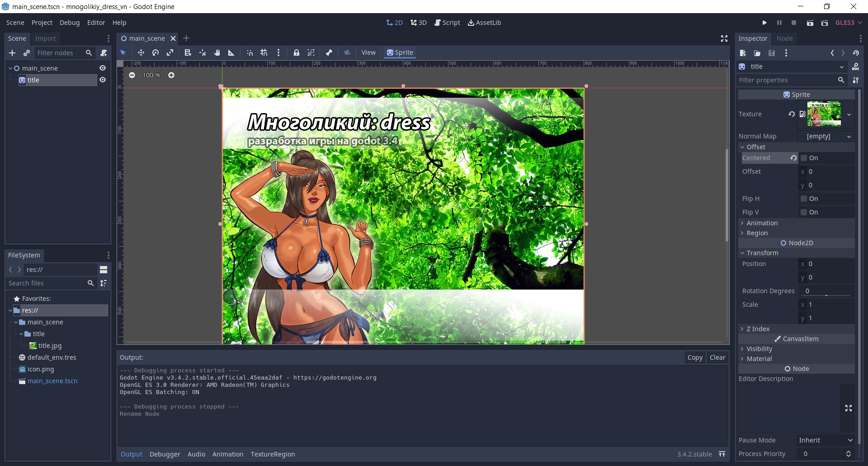Choose the Scale Mode tool

(170, 52)
